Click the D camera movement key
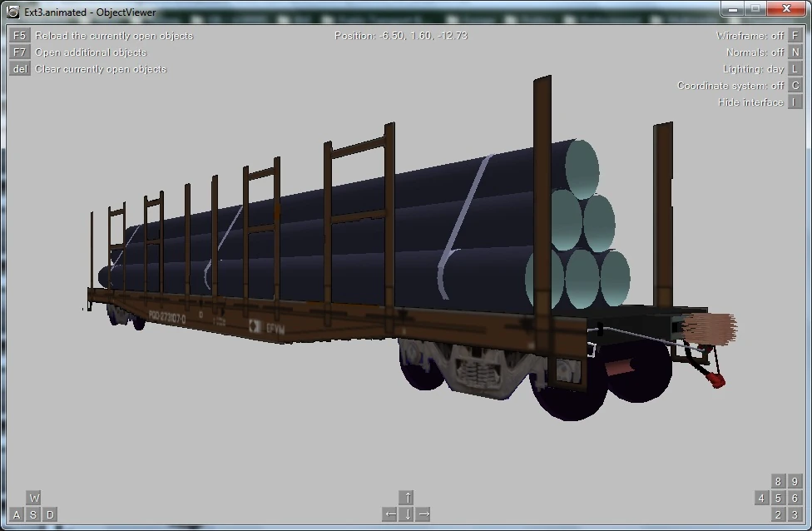Viewport: 812px width, 531px height. 50,514
